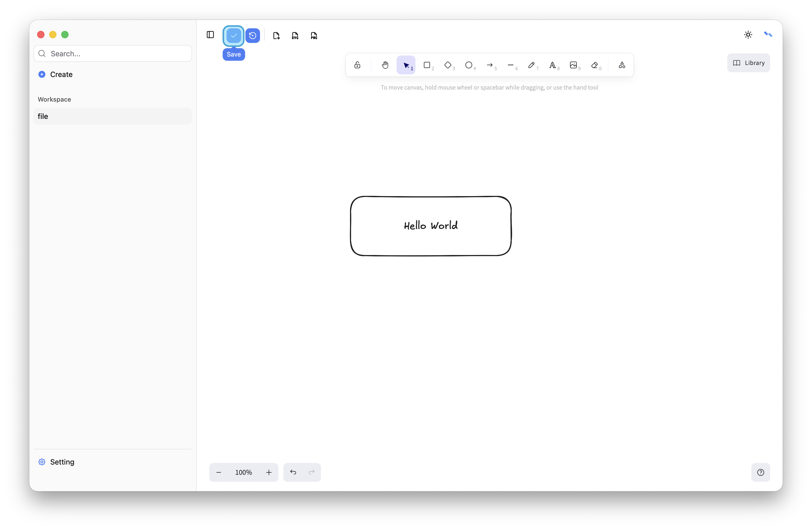Screen dimensions: 812x530
Task: Select the Ellipse tool
Action: pyautogui.click(x=469, y=65)
